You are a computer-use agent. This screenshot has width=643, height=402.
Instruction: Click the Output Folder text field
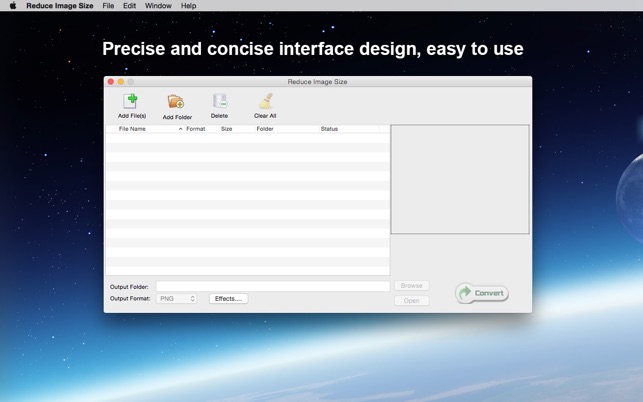click(x=273, y=286)
